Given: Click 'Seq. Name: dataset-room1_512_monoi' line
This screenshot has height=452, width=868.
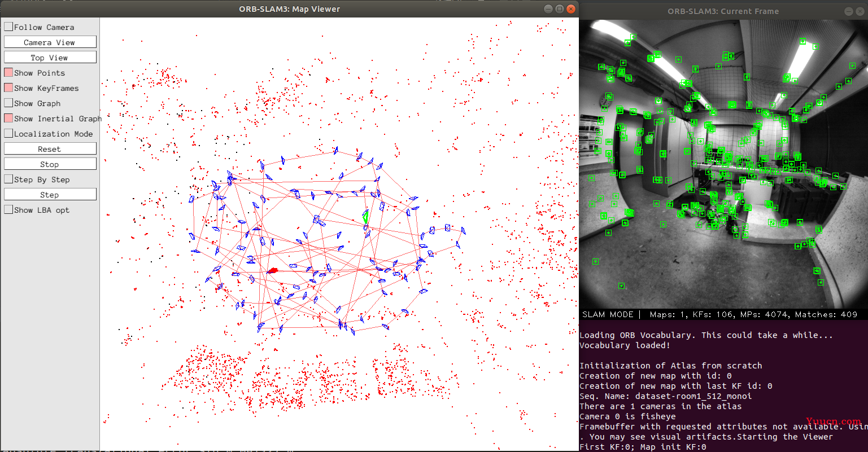Looking at the screenshot, I should pyautogui.click(x=666, y=396).
